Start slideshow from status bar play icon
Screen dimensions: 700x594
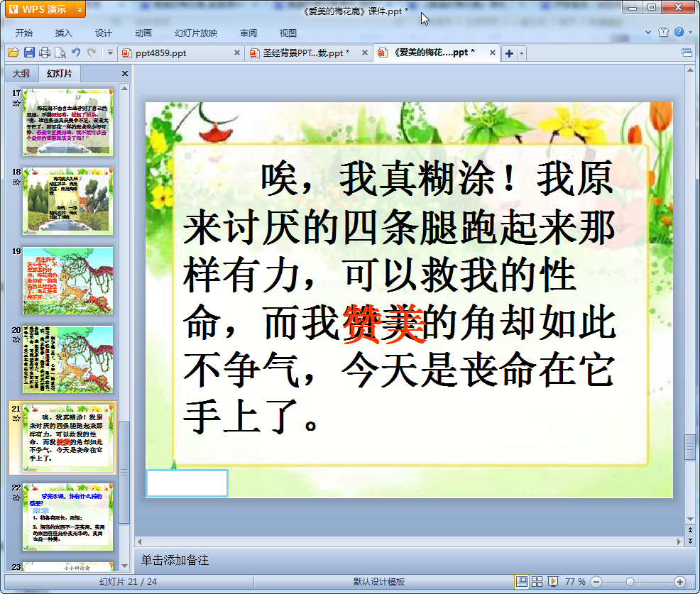[552, 582]
